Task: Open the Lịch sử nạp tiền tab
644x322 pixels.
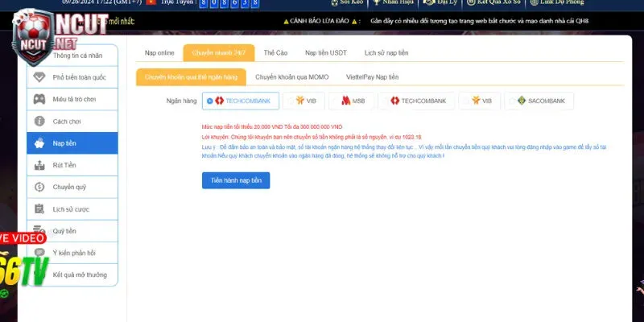Action: (x=386, y=52)
